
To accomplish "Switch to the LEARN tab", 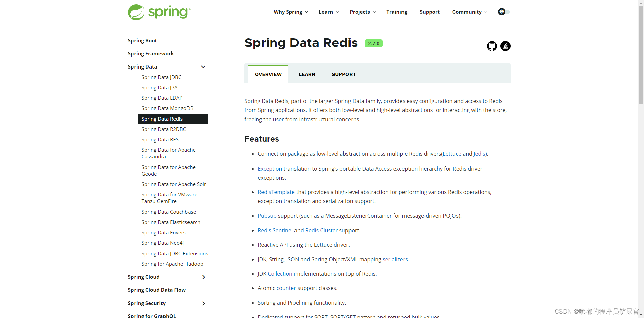I will pyautogui.click(x=307, y=74).
